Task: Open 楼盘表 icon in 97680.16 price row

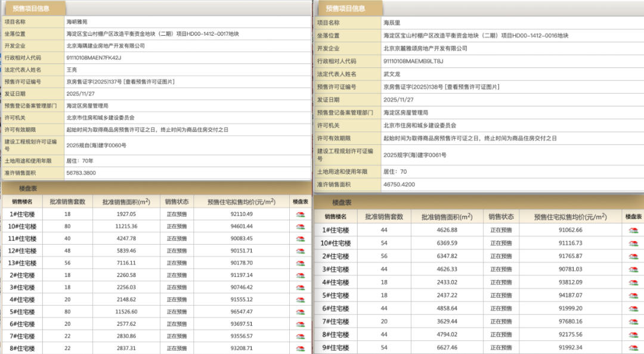Action: click(x=633, y=321)
